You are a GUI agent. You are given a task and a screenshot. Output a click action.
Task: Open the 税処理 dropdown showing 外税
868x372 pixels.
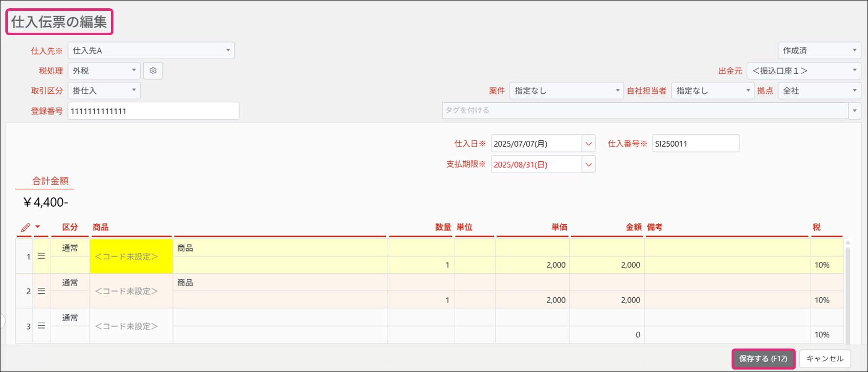click(104, 71)
